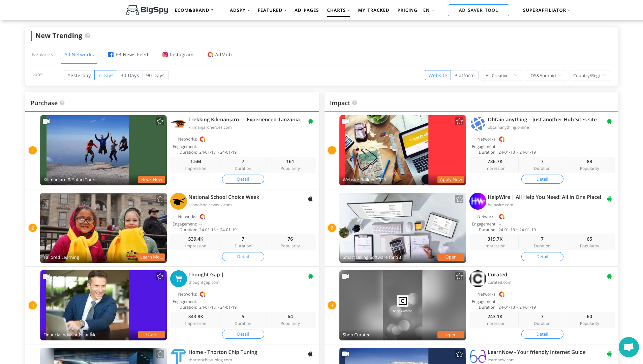Screen dimensions: 643x364
Task: Open the live chat bubble icon
Action: coord(629,347)
